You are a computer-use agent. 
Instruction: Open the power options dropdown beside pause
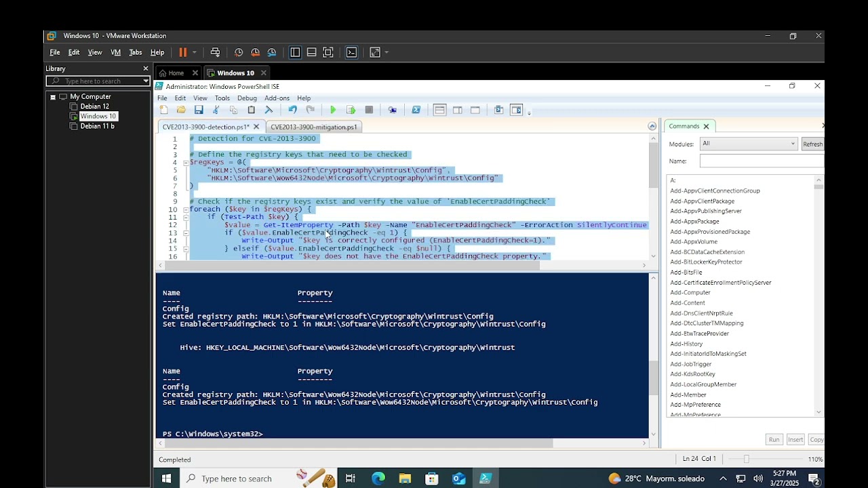[x=194, y=52]
